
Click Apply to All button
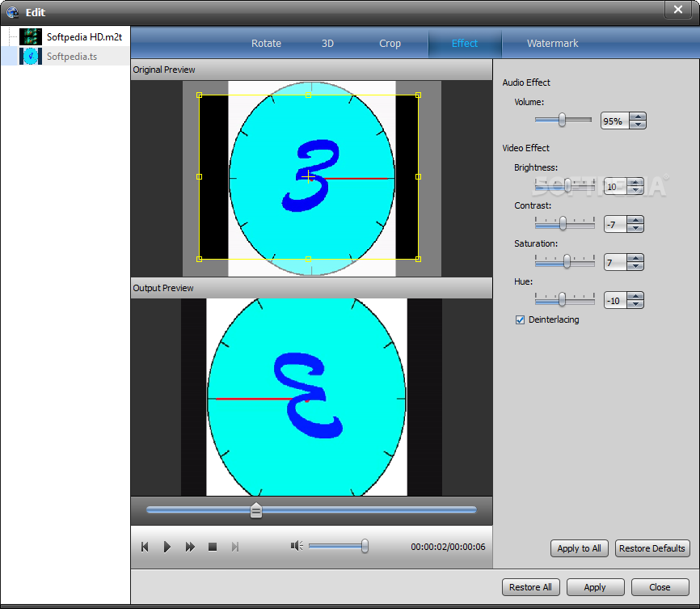pos(579,548)
